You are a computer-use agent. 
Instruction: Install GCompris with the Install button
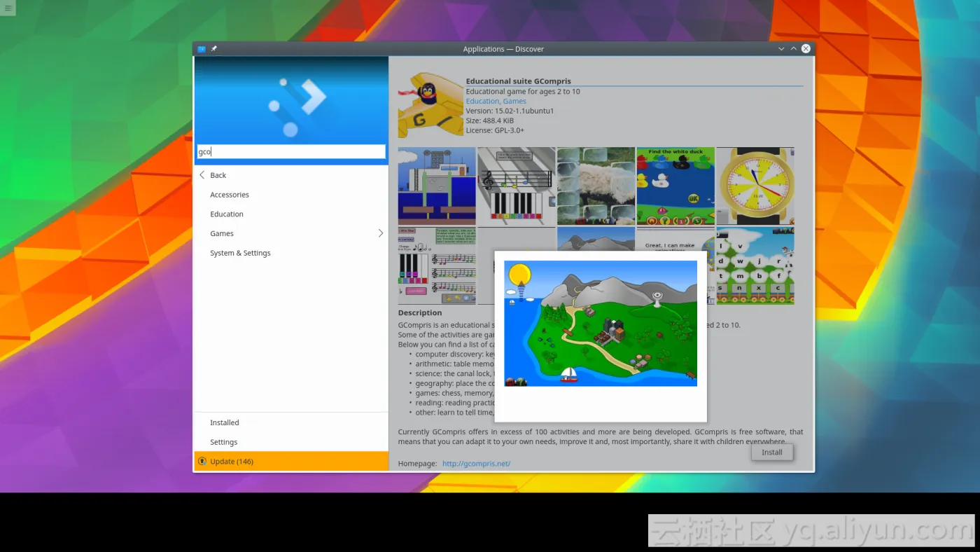[x=772, y=453]
